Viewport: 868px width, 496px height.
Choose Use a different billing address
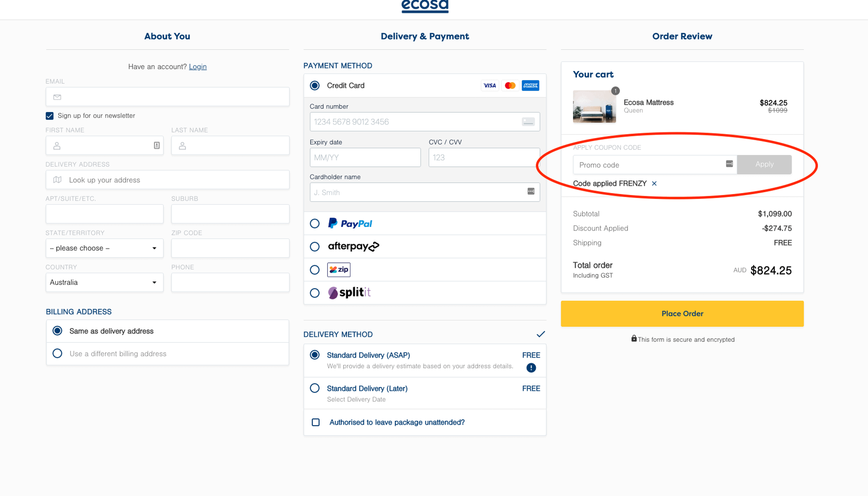pos(57,354)
